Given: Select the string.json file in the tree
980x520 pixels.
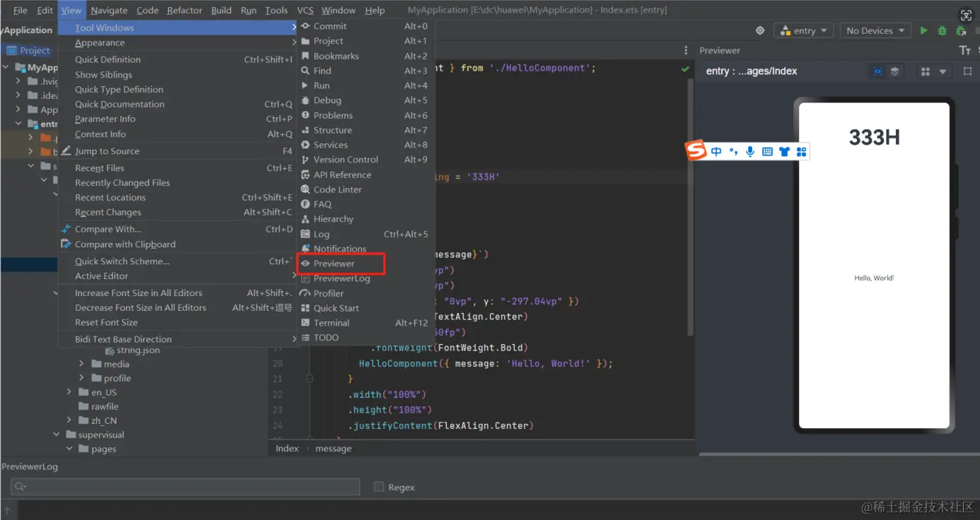Looking at the screenshot, I should pos(132,350).
